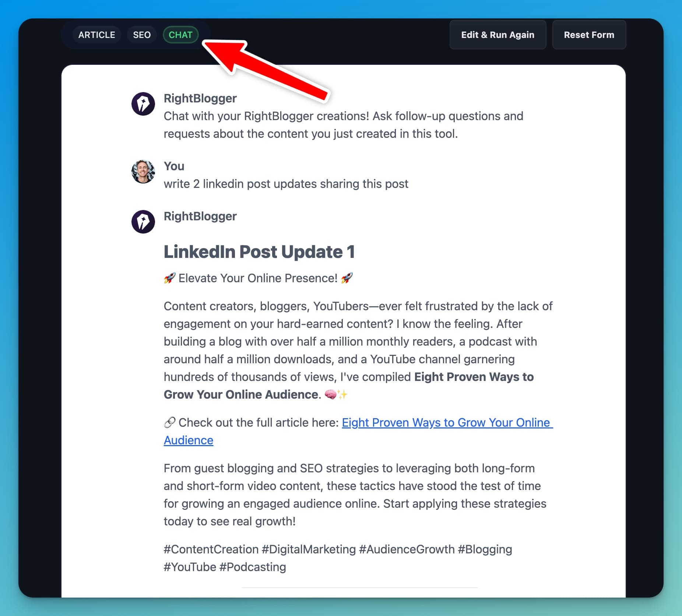
Task: Click the user message about linkedin post updates
Action: click(x=286, y=184)
